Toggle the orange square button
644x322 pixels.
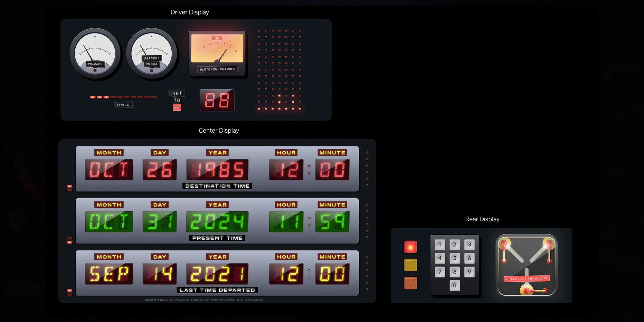pos(411,283)
